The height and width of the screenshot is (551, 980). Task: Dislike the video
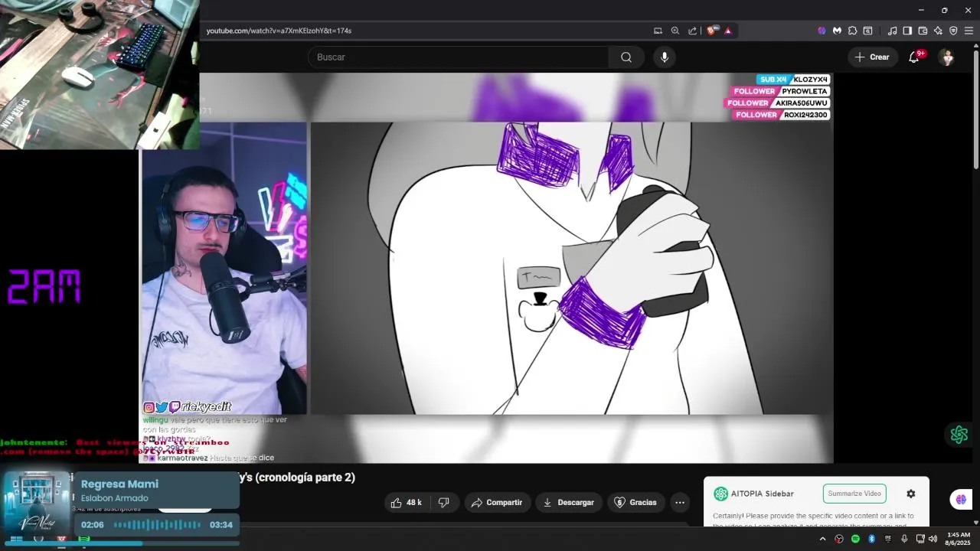point(443,503)
